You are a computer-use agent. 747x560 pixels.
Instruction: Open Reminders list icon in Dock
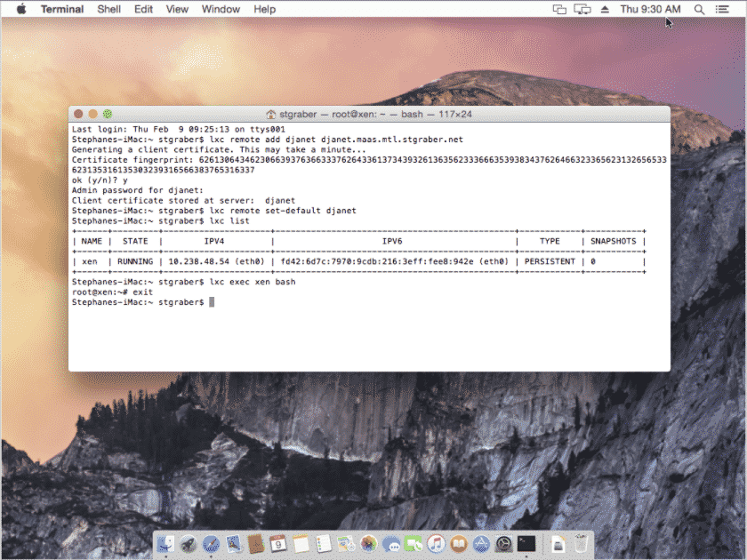click(x=324, y=544)
